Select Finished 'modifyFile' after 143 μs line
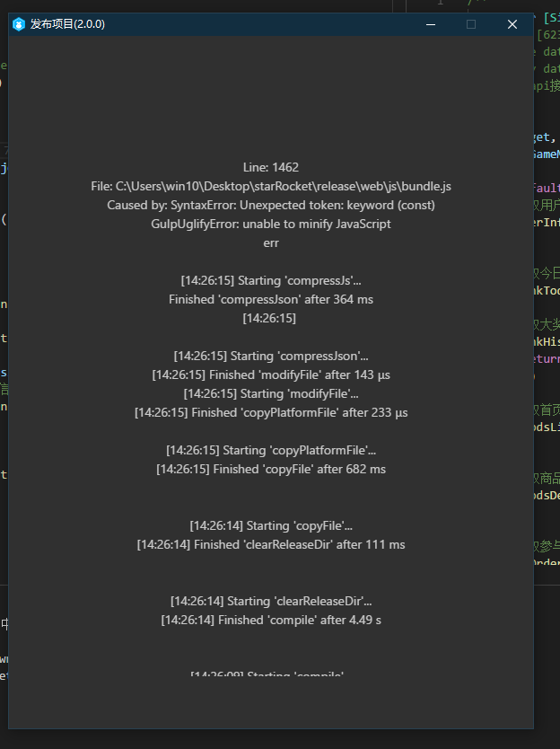Image resolution: width=560 pixels, height=749 pixels. [x=271, y=374]
